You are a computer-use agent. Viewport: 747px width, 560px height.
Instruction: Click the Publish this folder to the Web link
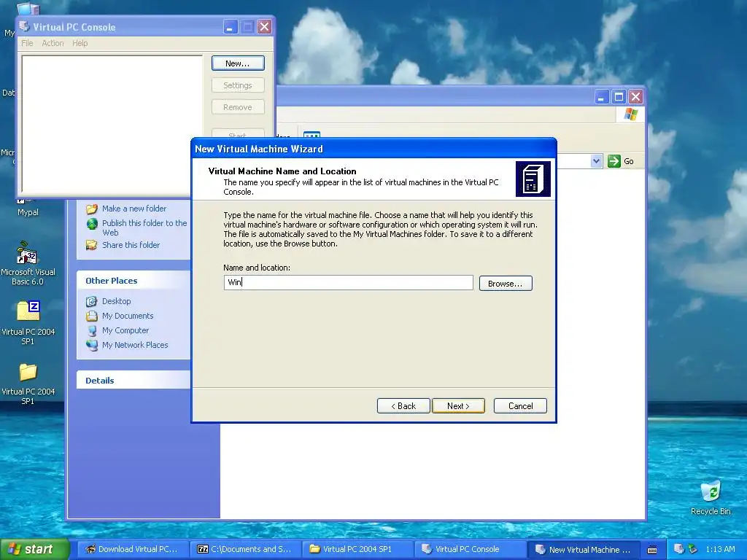(144, 227)
